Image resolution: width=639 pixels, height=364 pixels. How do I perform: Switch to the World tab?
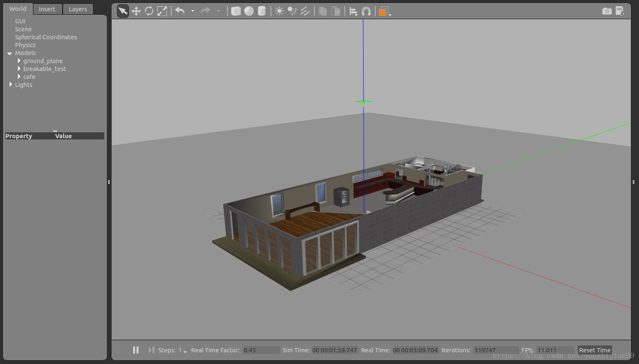18,9
